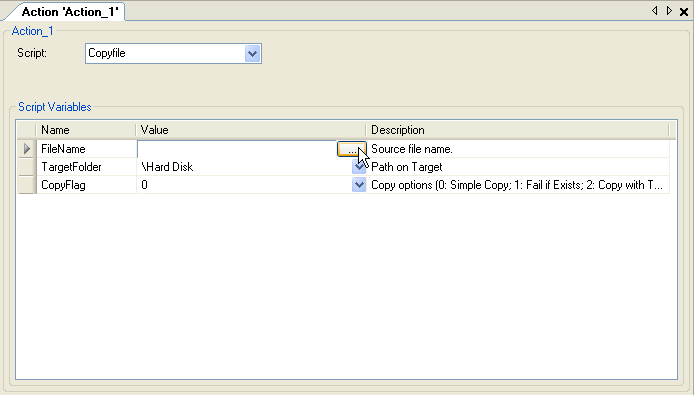Image resolution: width=694 pixels, height=395 pixels.
Task: Click the Name column header
Action: [86, 130]
